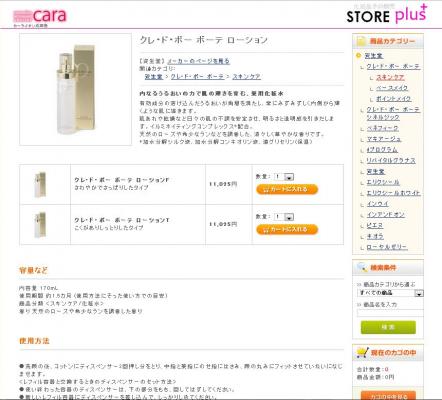Add Lotion T to cart

pos(287,229)
